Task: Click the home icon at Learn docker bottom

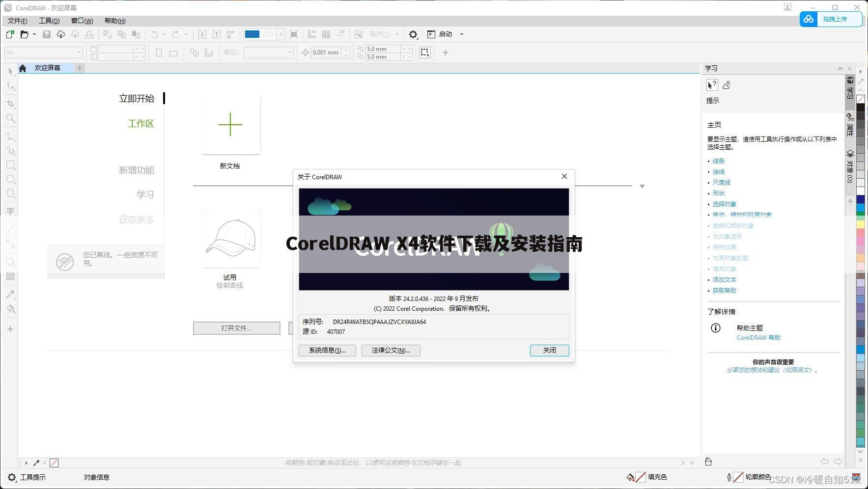Action: (x=708, y=462)
